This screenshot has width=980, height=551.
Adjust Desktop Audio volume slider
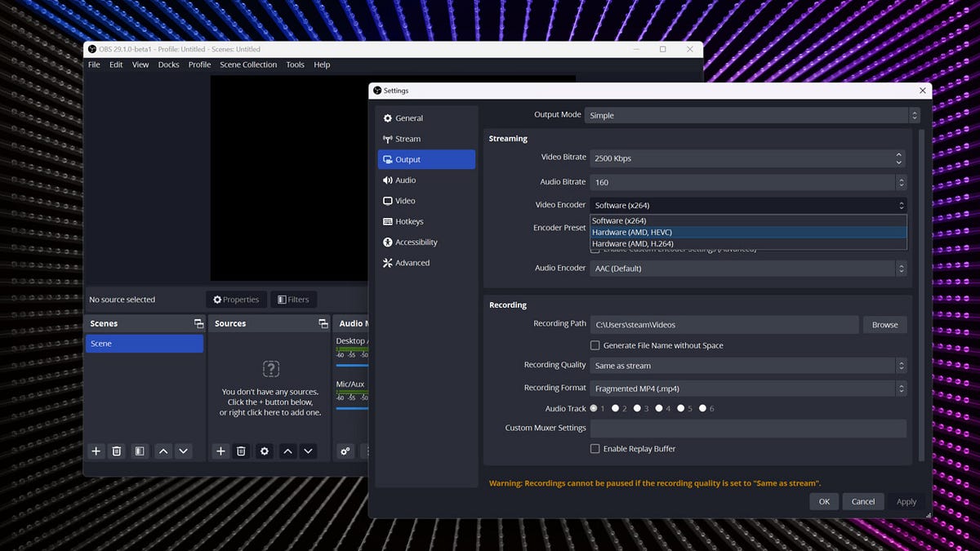(x=352, y=365)
